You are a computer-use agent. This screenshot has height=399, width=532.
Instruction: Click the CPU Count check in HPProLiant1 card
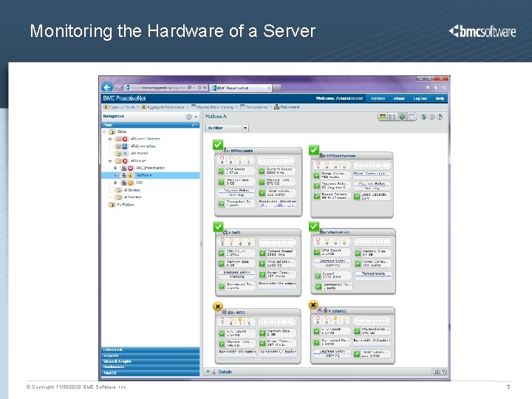pos(221,171)
